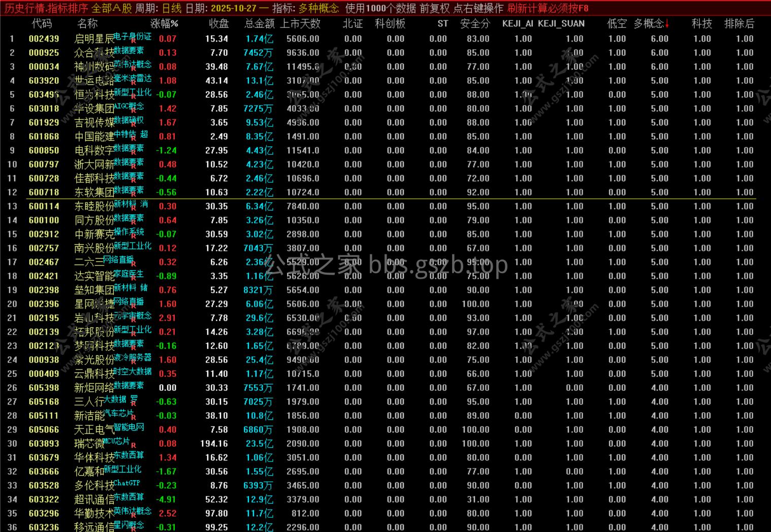Viewport: 771px width, 532px height.
Task: Select stock code 601929
Action: (x=44, y=122)
